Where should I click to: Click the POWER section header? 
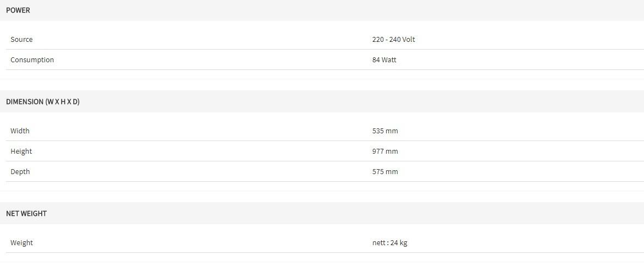[x=322, y=10]
